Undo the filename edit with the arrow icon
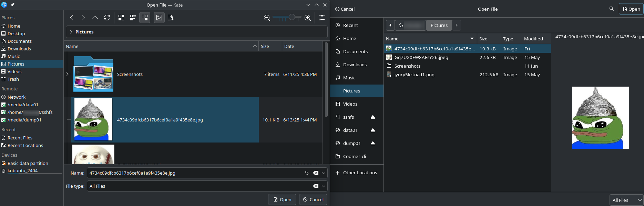Screen dimensions: 644x206 click(307, 173)
